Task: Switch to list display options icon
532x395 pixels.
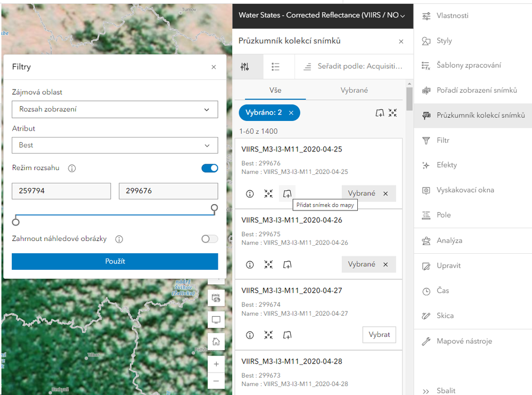Action: click(275, 67)
